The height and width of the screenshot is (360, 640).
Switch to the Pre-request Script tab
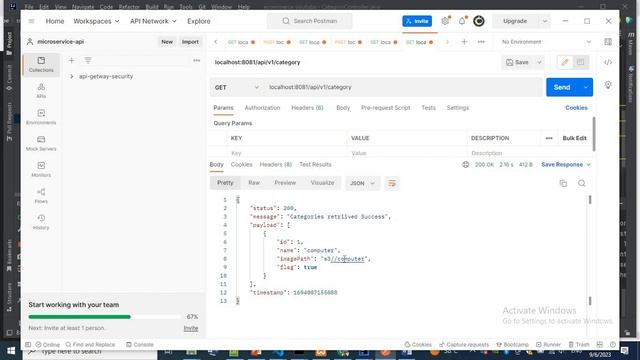pyautogui.click(x=385, y=108)
